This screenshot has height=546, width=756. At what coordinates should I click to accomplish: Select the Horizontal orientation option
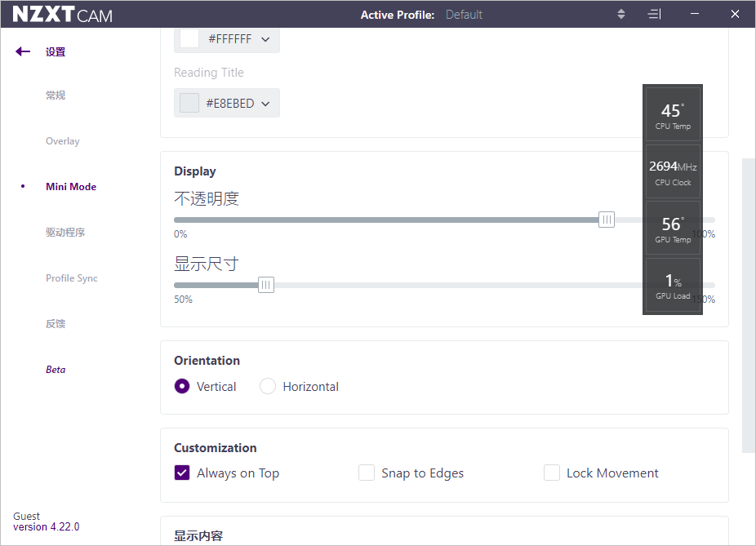point(268,387)
